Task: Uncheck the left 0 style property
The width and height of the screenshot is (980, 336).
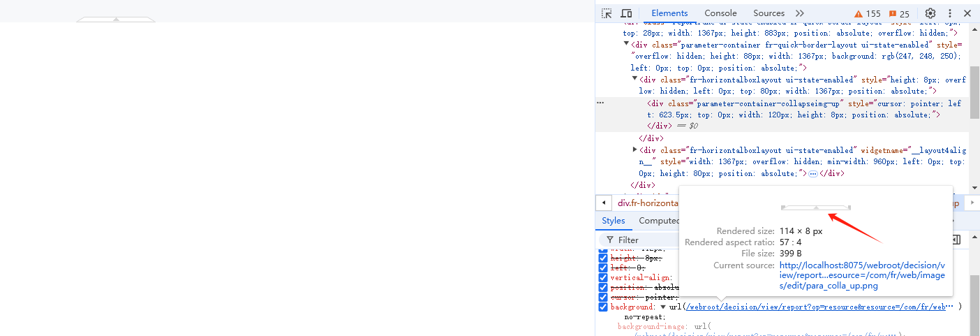Action: [x=603, y=268]
